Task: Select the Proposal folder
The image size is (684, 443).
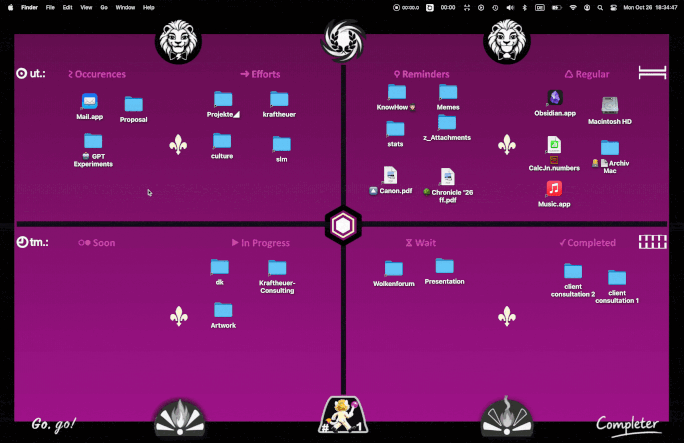Action: click(133, 105)
